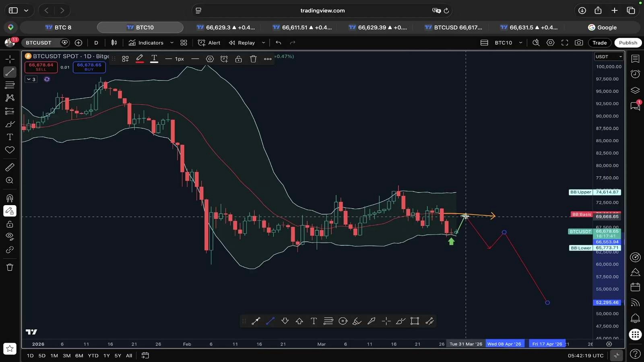
Task: Start bar Replay mode
Action: (242, 43)
